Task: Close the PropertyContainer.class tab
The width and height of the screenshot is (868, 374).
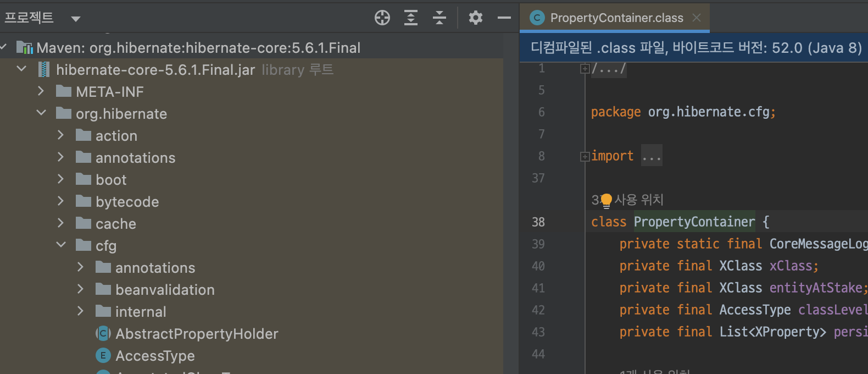Action: pyautogui.click(x=697, y=18)
